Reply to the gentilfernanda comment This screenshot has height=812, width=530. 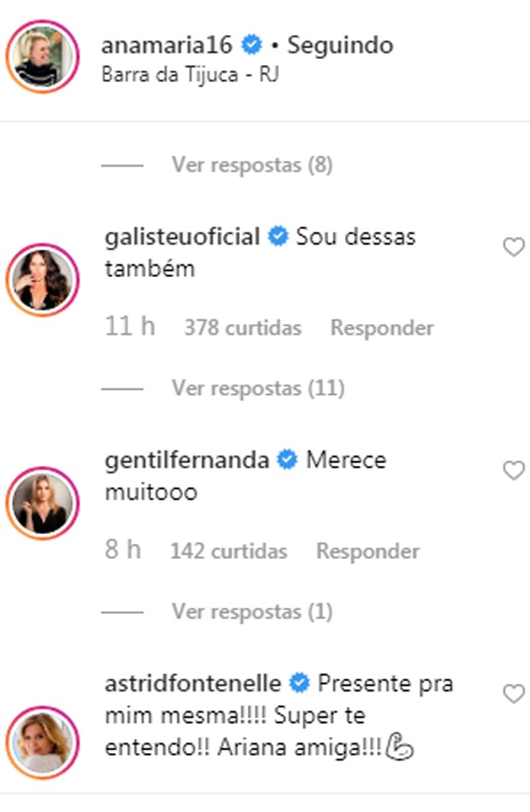point(368,551)
